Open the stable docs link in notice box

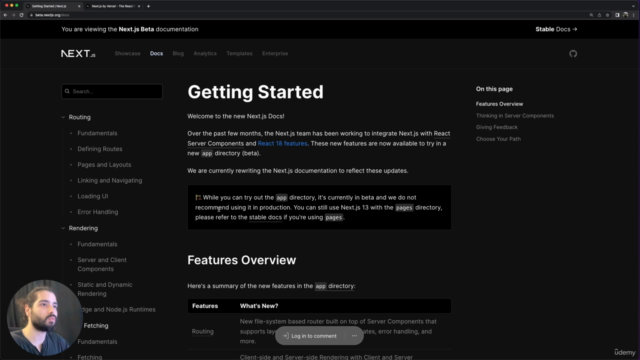click(265, 218)
